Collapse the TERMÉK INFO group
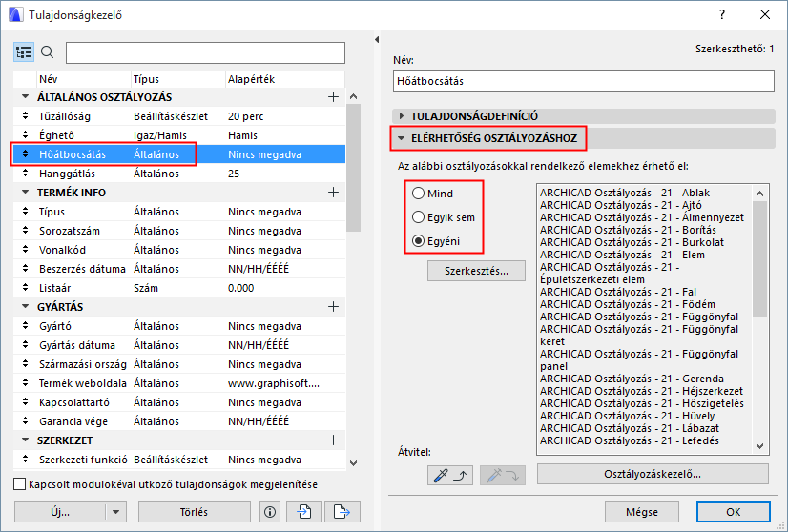Viewport: 788px width, 532px height. click(x=25, y=192)
